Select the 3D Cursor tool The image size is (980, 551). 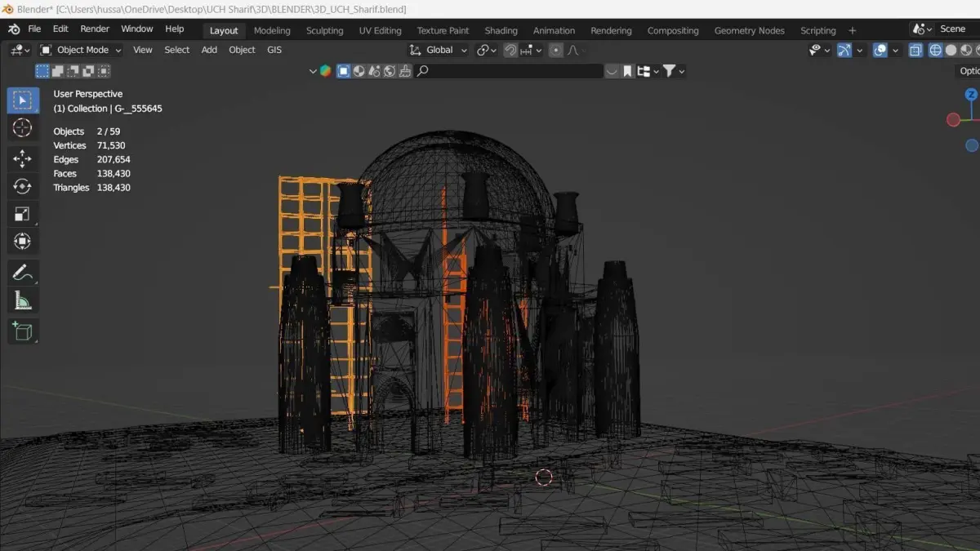[x=22, y=128]
